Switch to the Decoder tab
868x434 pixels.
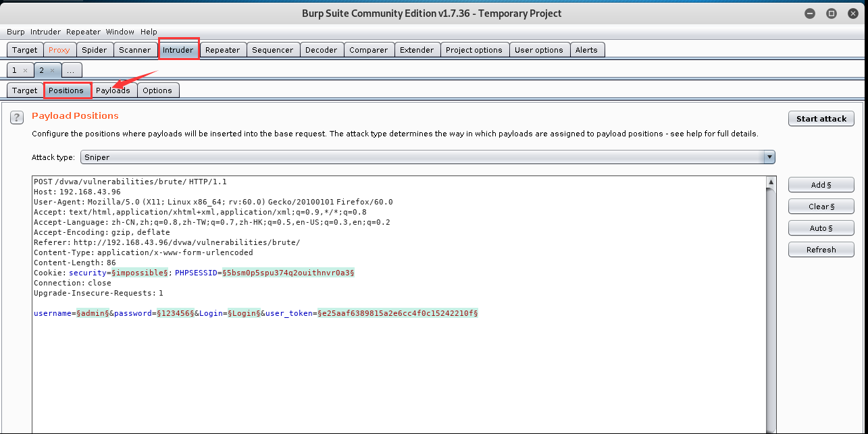pyautogui.click(x=322, y=50)
